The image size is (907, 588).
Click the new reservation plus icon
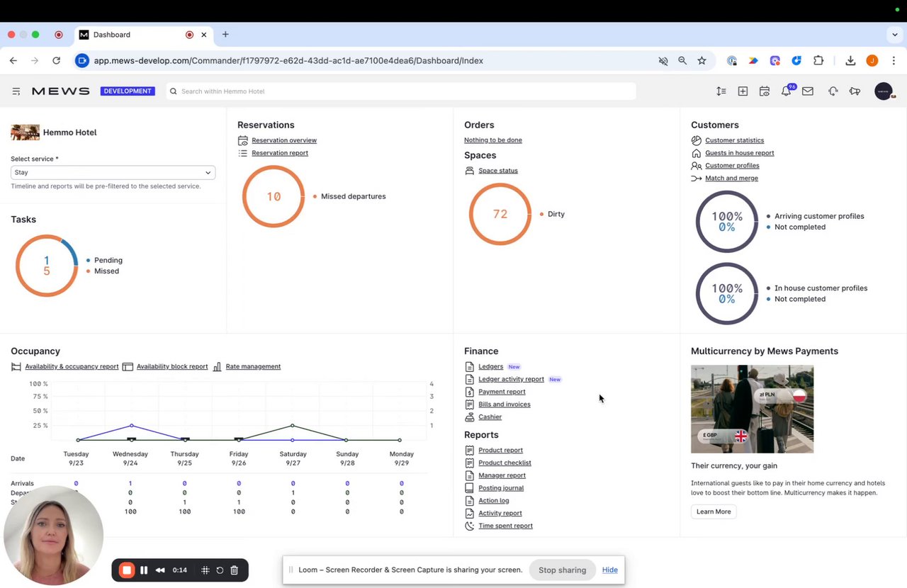pyautogui.click(x=743, y=91)
